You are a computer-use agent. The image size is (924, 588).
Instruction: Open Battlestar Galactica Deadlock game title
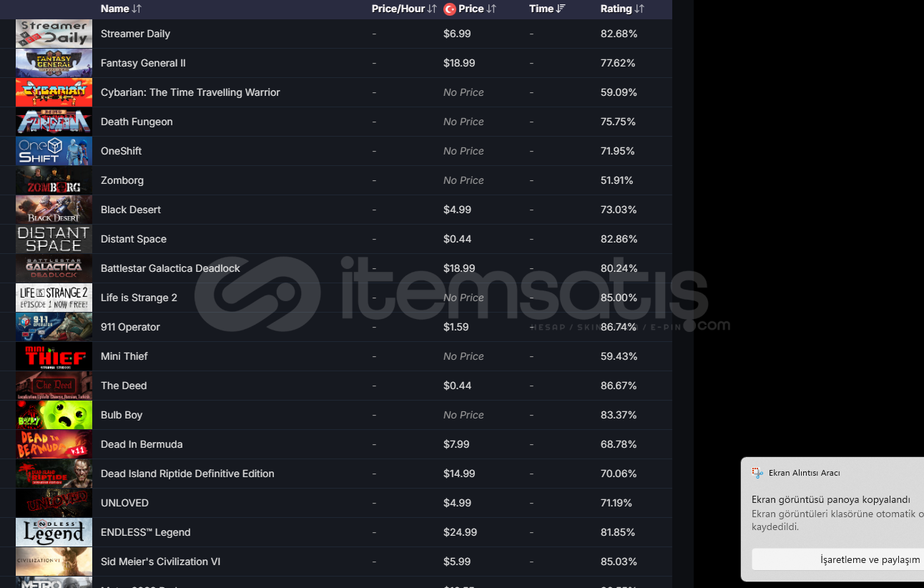[170, 268]
